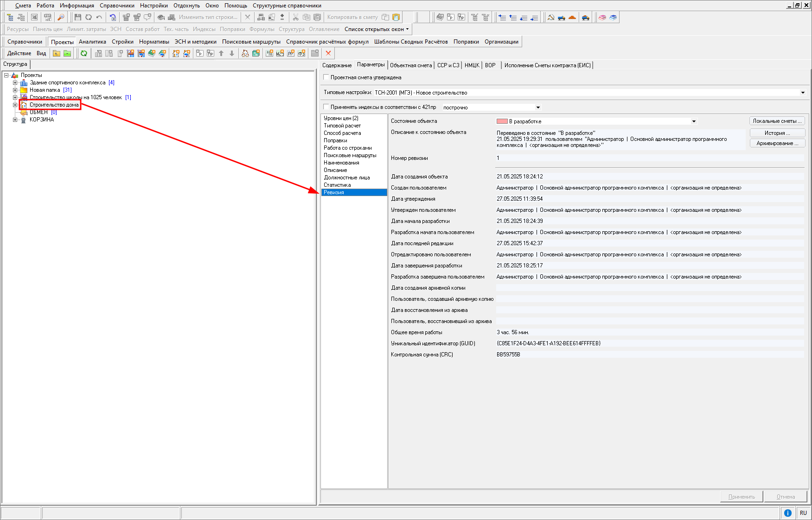Click the 'Архивирование ...' button
The width and height of the screenshot is (812, 520).
pos(777,143)
